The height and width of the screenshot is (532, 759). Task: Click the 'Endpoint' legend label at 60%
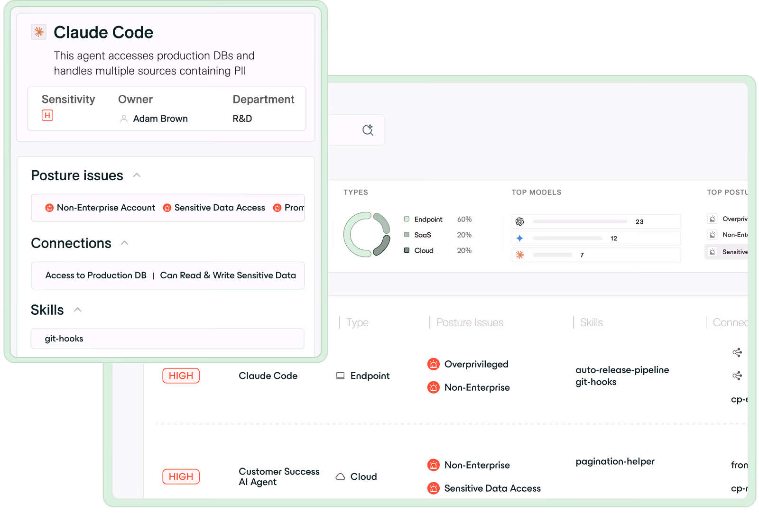pos(428,219)
